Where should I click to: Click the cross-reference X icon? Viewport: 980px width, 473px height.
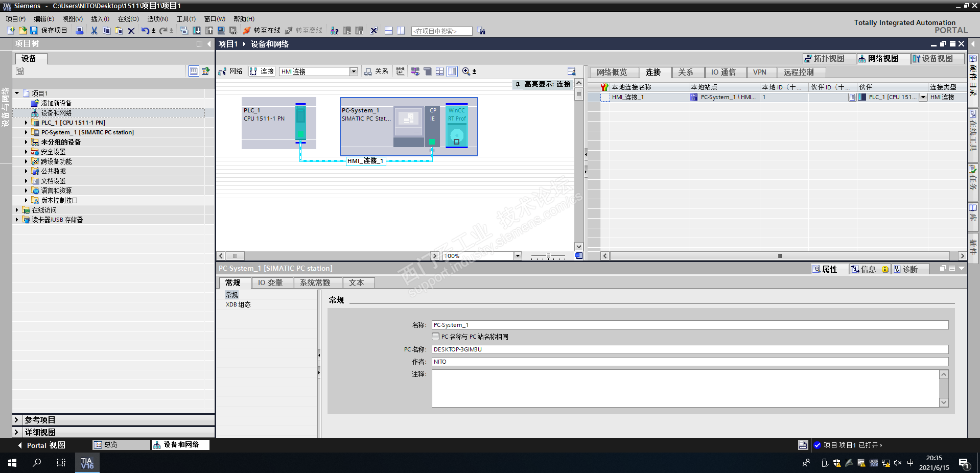pyautogui.click(x=374, y=31)
